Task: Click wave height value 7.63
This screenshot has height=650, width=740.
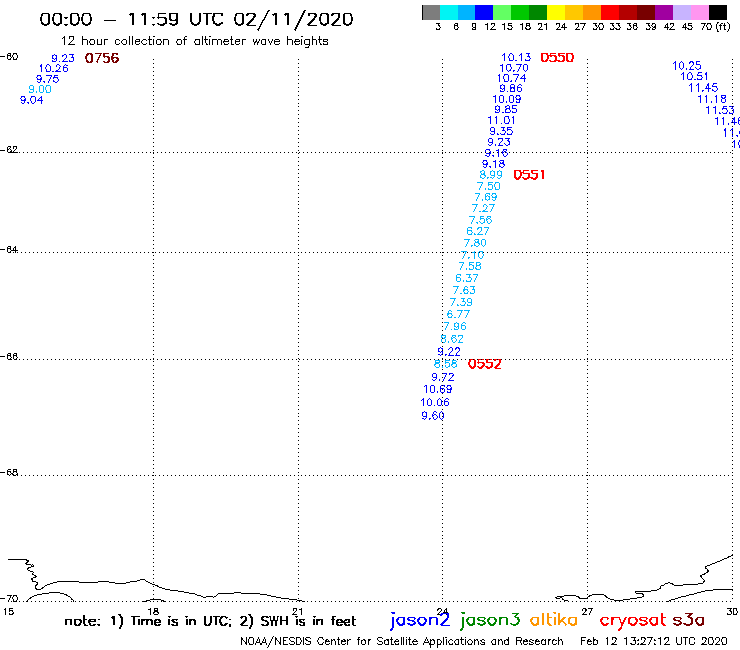Action: tap(463, 290)
